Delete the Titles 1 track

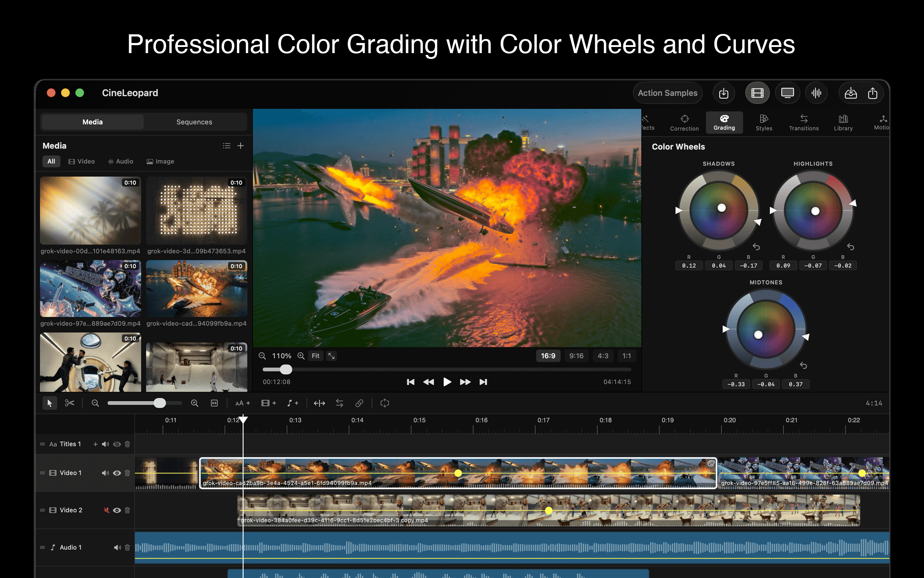tap(127, 444)
